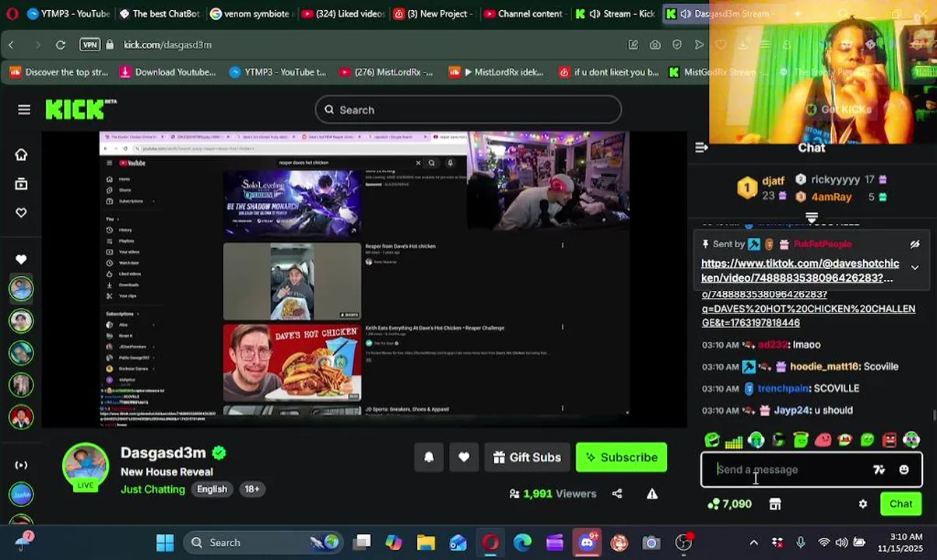937x560 pixels.
Task: Open Jayp24 chat user profile
Action: point(791,410)
